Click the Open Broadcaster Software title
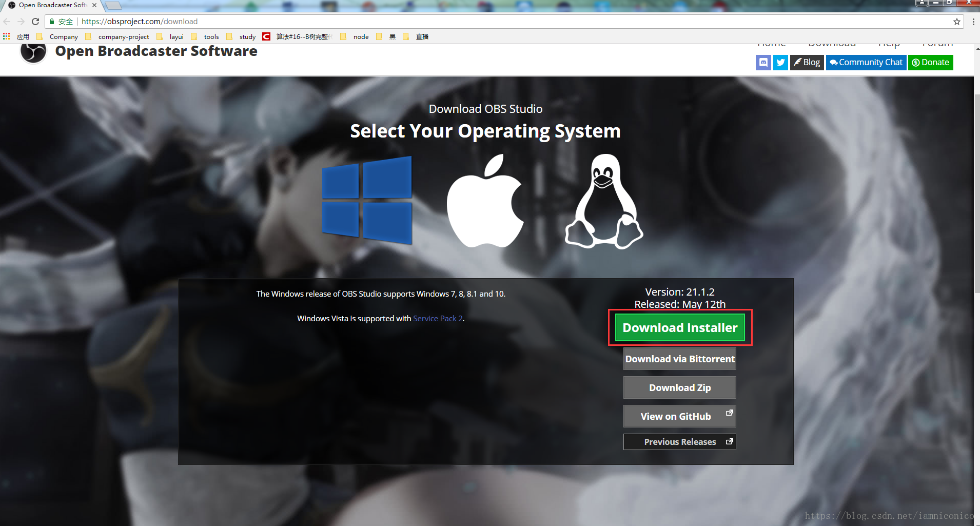This screenshot has width=980, height=526. click(156, 51)
